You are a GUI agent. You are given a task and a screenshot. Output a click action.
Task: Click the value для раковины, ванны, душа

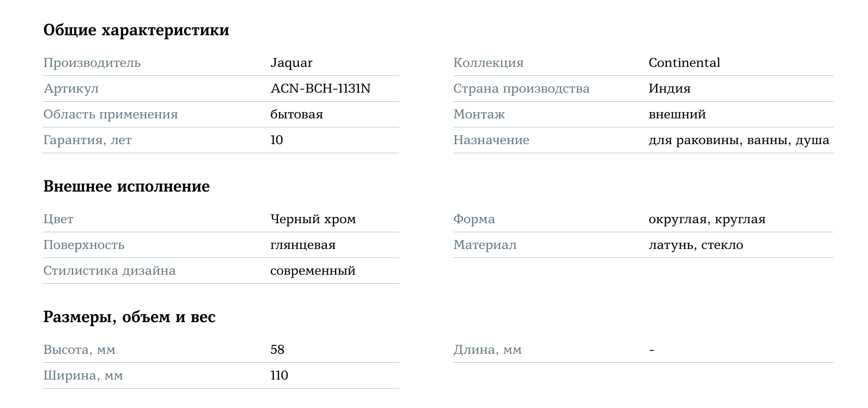click(739, 140)
